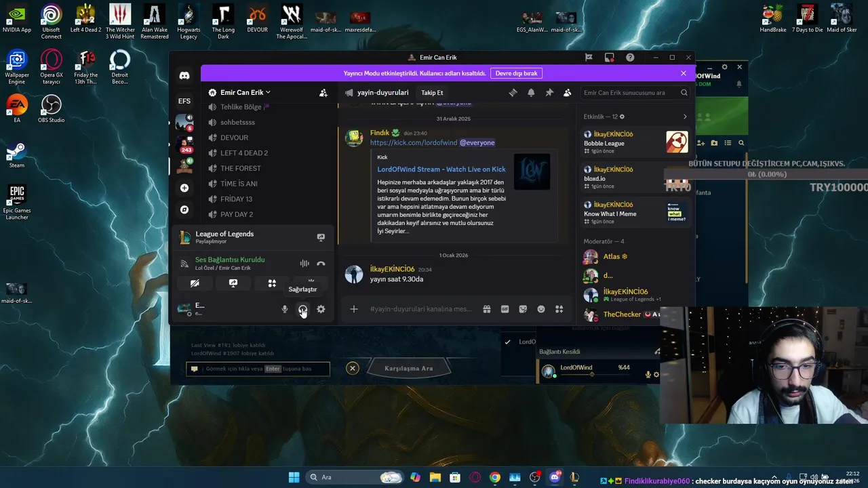Open the emoji picker
Screen dimensions: 868x488
(541, 309)
